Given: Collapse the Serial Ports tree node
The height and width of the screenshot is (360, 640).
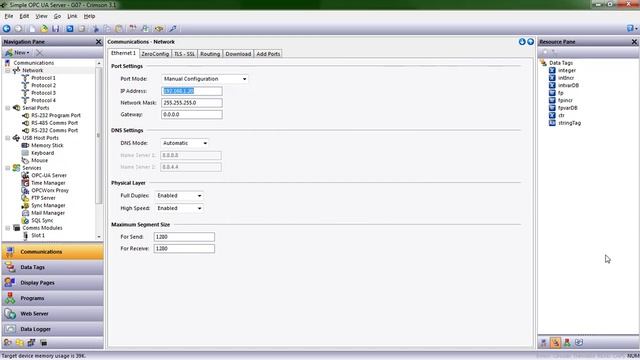Looking at the screenshot, I should 8,108.
